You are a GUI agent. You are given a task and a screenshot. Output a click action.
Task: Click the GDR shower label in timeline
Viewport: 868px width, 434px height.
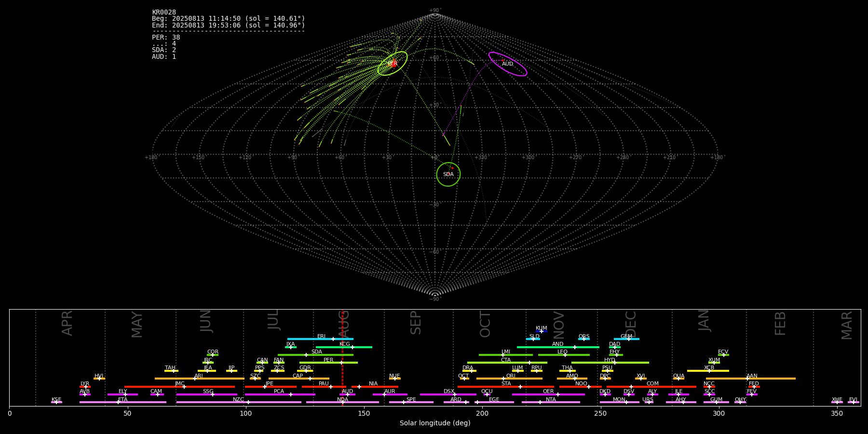pyautogui.click(x=305, y=368)
